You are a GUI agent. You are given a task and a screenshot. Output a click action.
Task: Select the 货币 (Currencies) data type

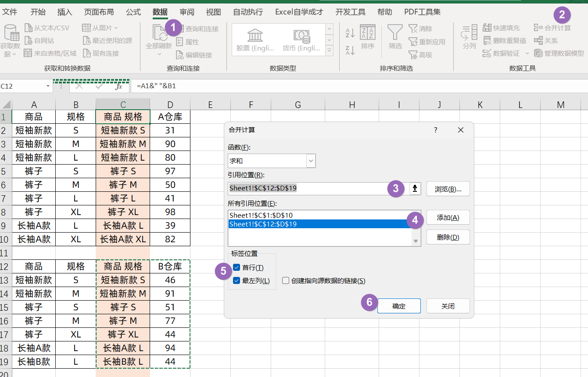[301, 40]
